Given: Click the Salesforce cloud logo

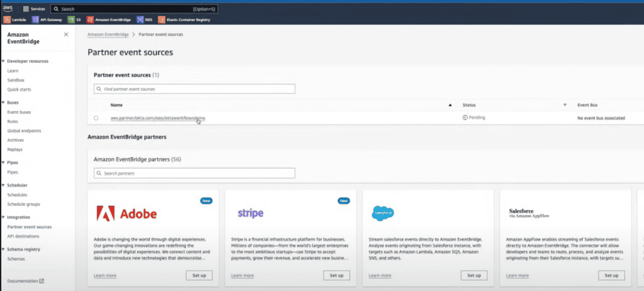Looking at the screenshot, I should [383, 213].
